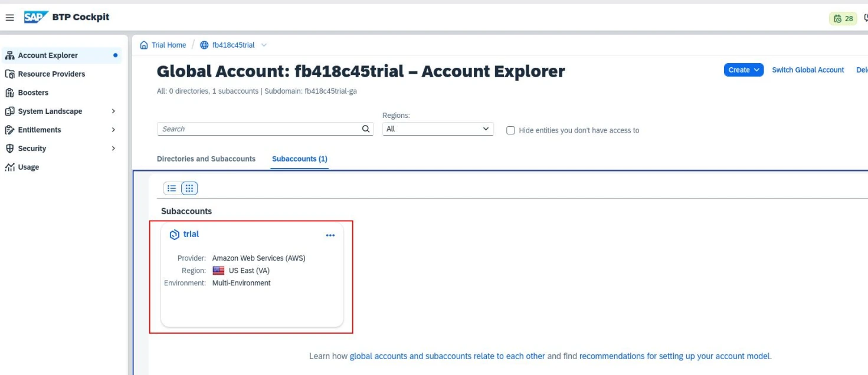Click the System Landscape sidebar icon
This screenshot has height=375, width=868.
(x=9, y=111)
